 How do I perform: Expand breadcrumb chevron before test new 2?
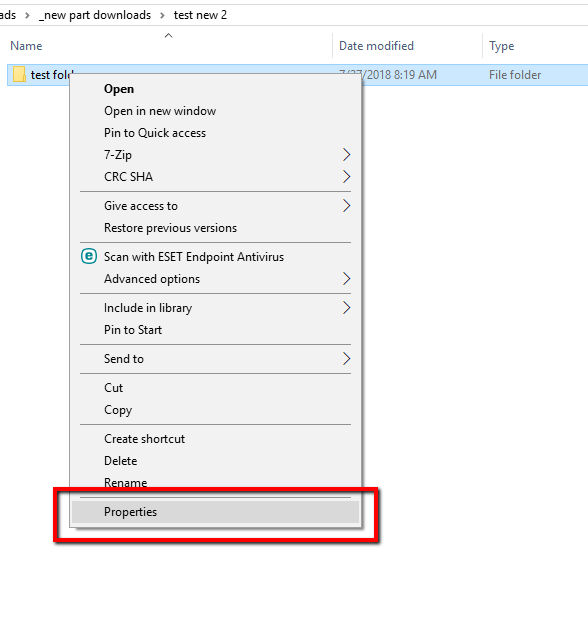click(162, 16)
